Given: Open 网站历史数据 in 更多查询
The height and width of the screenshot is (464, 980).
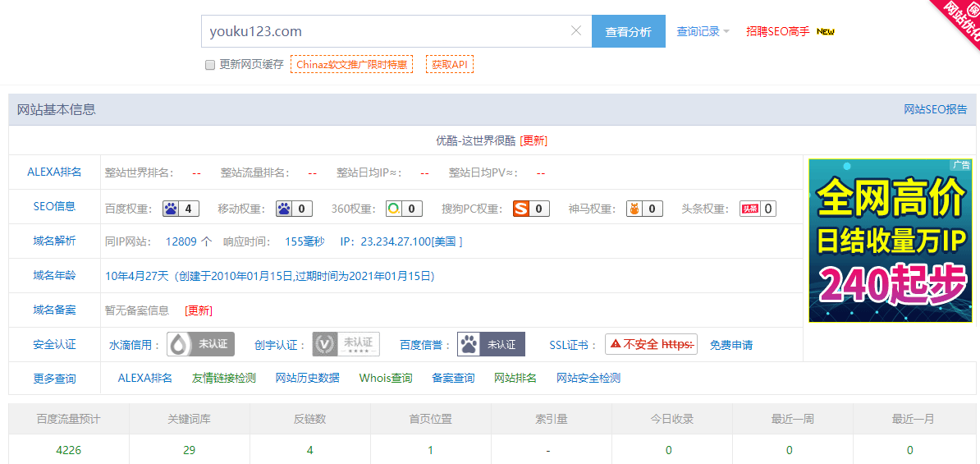Looking at the screenshot, I should [308, 378].
